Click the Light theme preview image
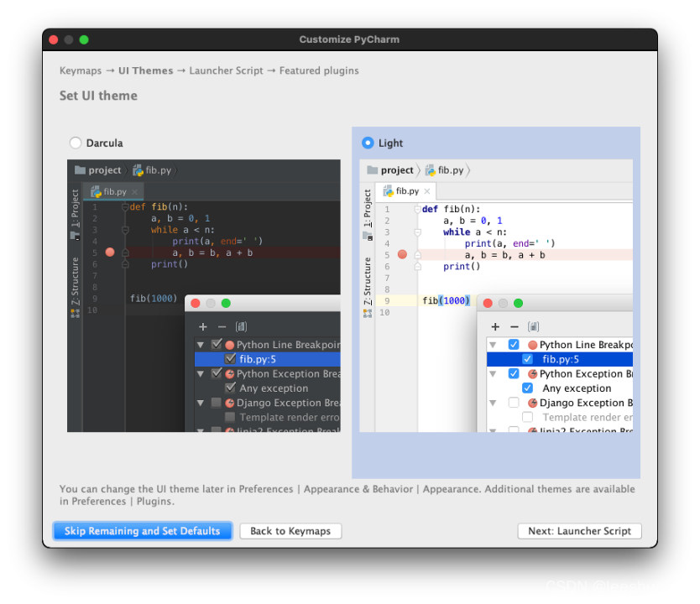Viewport: 700px width, 604px height. (496, 296)
